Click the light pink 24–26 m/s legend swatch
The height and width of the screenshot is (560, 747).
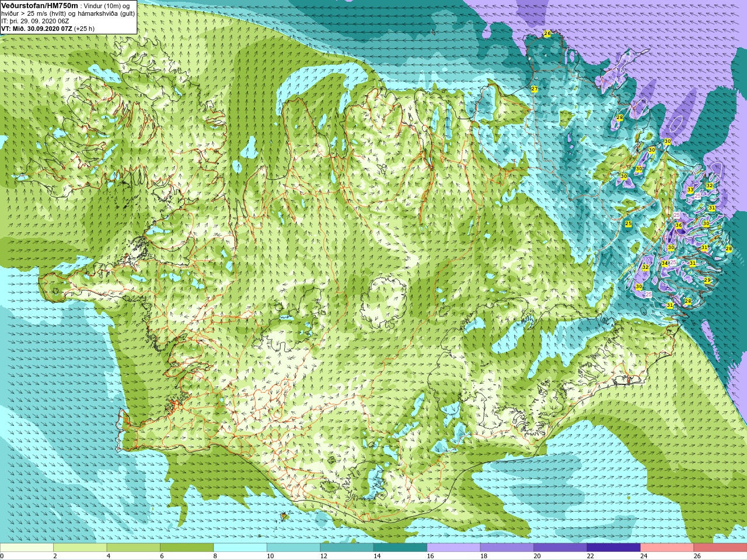coord(667,548)
